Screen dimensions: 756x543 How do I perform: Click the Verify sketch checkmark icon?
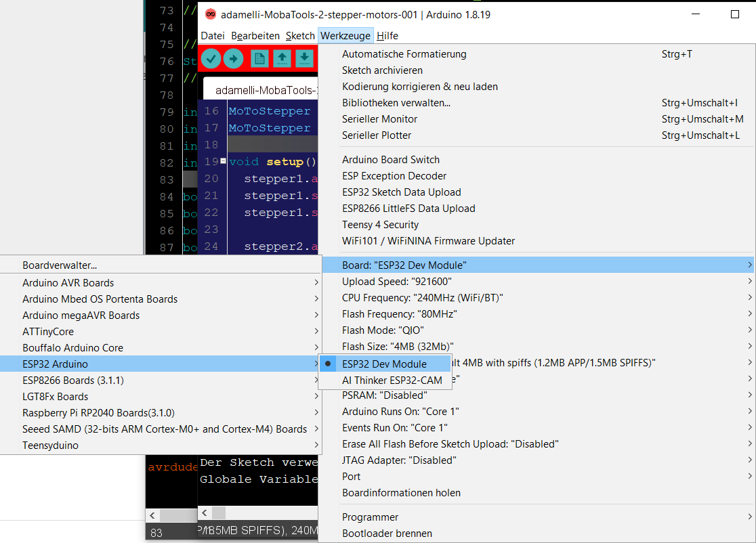coord(211,59)
